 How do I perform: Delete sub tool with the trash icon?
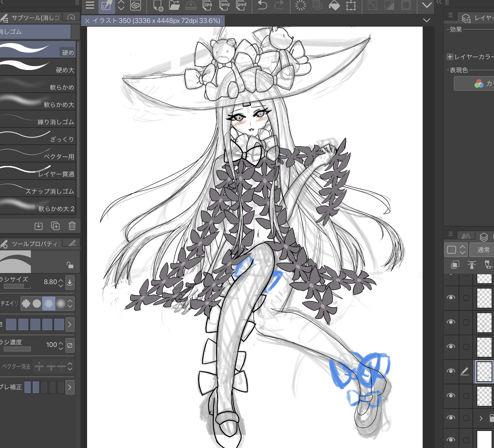72,226
